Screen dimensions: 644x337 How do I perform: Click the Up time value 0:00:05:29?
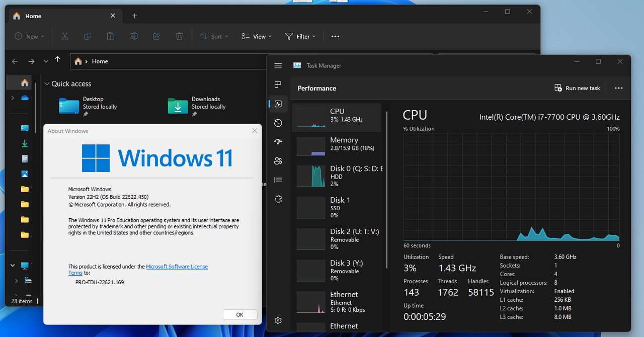point(425,317)
